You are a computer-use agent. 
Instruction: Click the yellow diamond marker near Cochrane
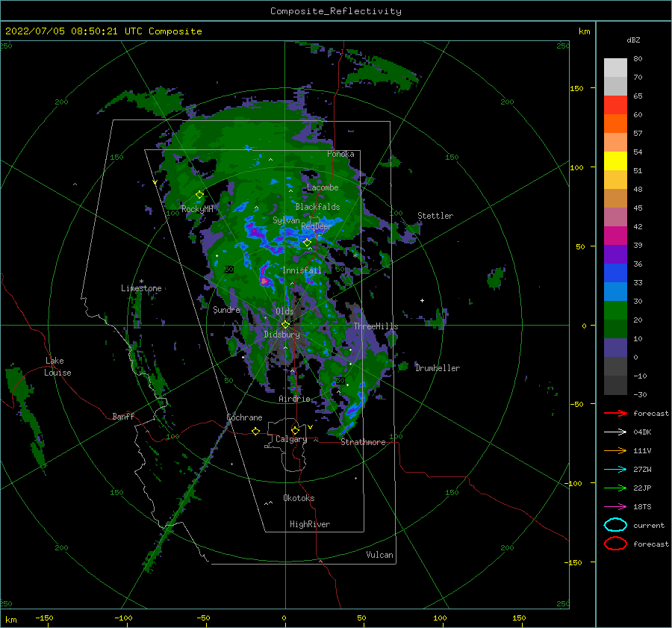[x=255, y=431]
